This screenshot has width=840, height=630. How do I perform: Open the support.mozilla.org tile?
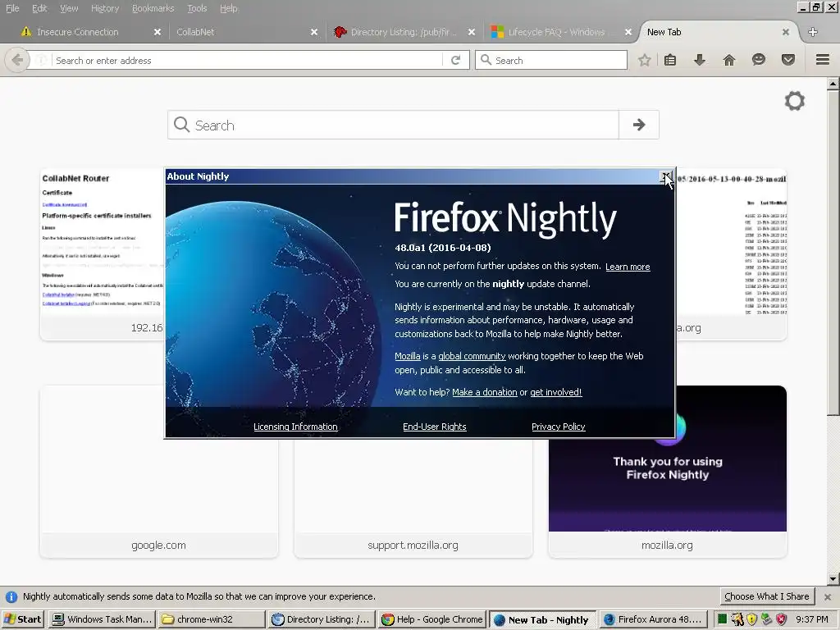(x=413, y=498)
